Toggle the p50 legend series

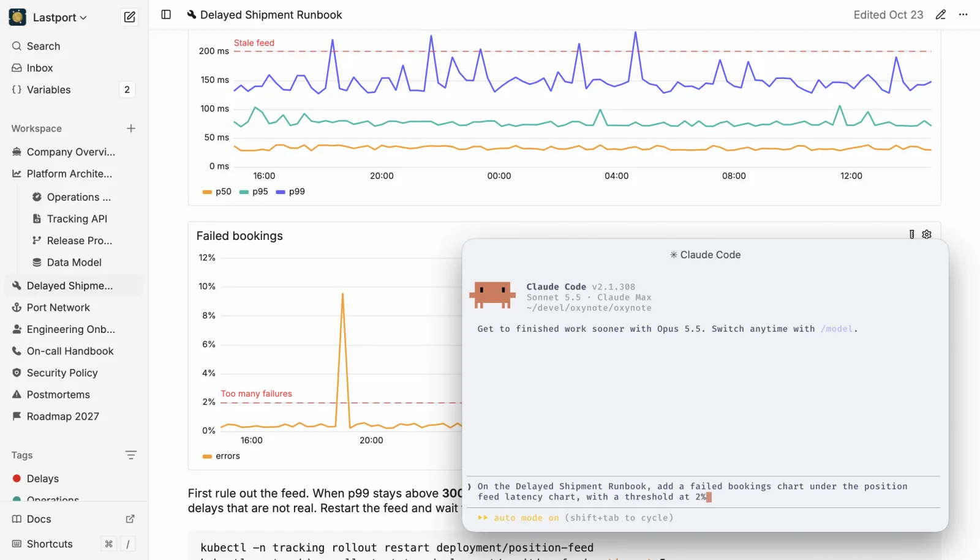tap(217, 192)
